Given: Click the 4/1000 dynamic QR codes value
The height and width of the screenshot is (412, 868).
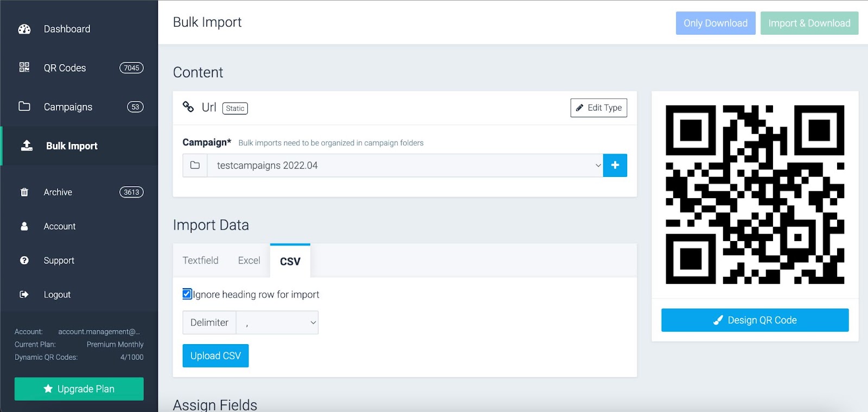Looking at the screenshot, I should coord(132,357).
